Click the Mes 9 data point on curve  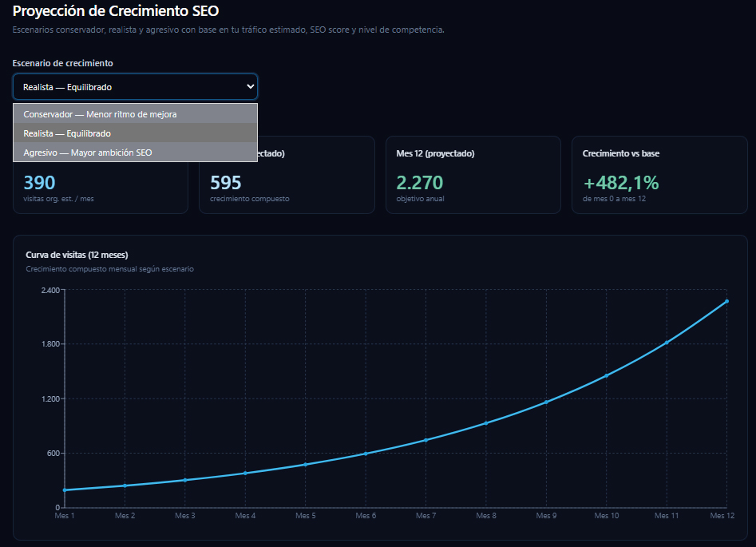pyautogui.click(x=546, y=402)
